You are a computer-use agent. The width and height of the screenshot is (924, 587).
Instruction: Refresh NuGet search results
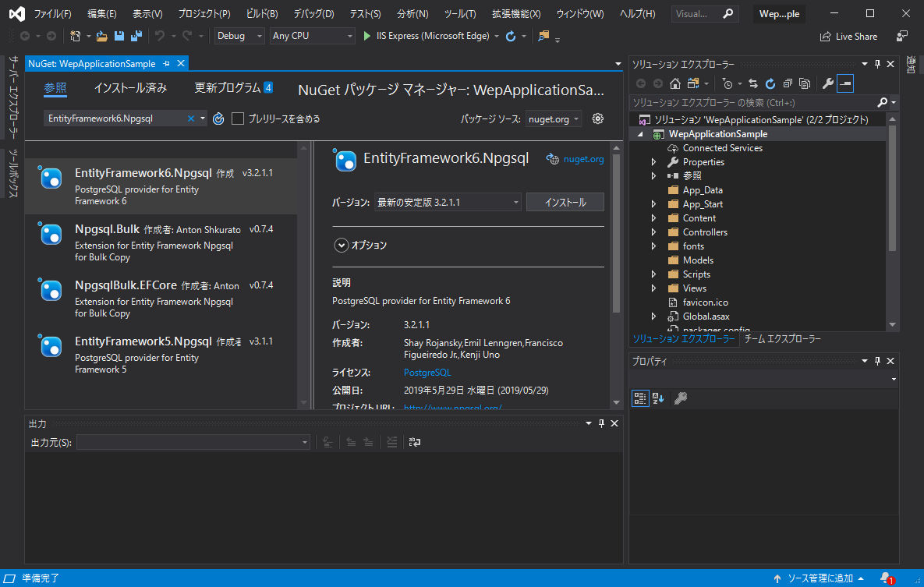(x=218, y=118)
